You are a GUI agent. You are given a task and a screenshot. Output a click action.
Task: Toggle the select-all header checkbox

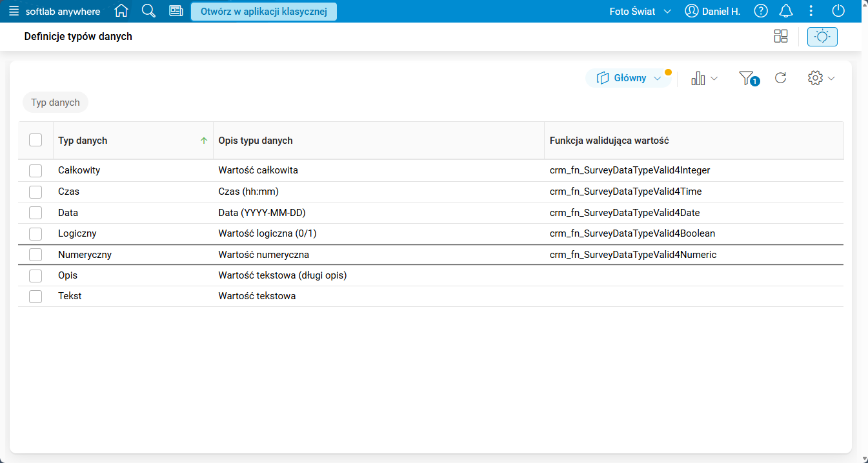point(35,140)
